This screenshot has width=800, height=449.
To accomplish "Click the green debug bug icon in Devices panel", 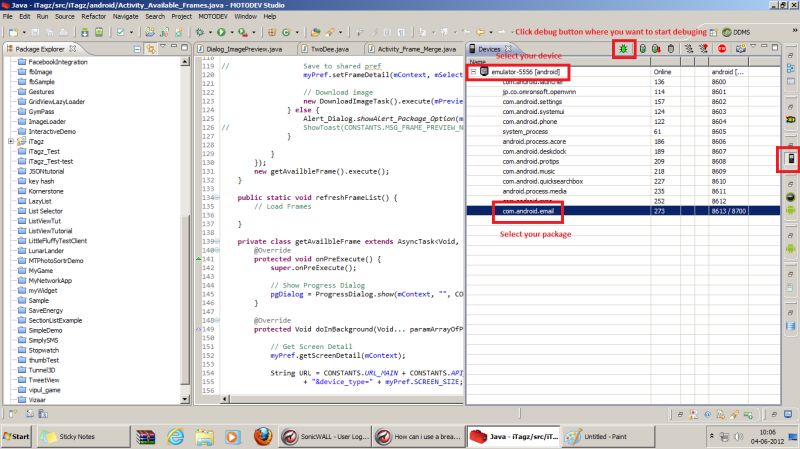I will [623, 49].
